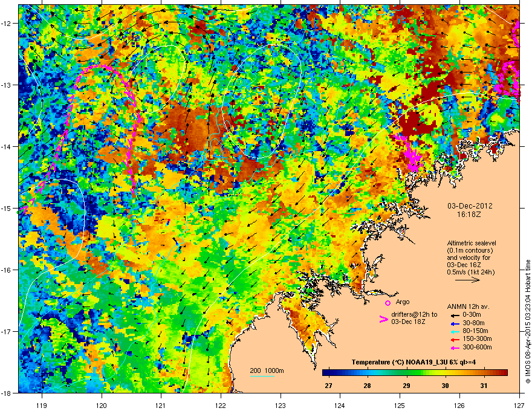Click the 'Argo' legend label

(x=403, y=302)
